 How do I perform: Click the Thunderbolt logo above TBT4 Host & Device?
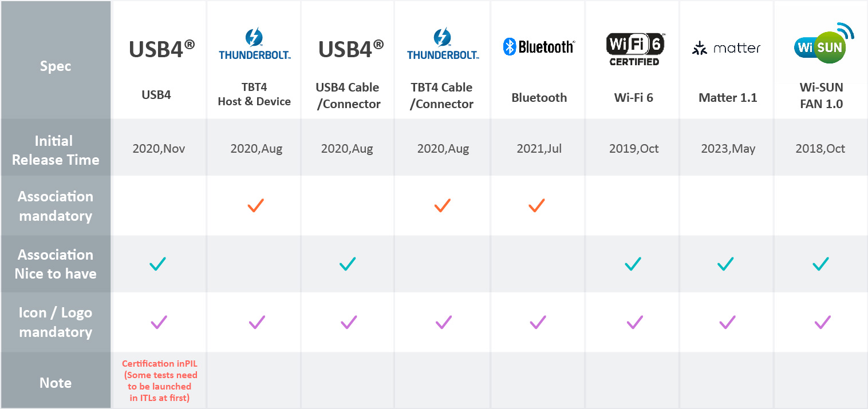click(x=254, y=45)
